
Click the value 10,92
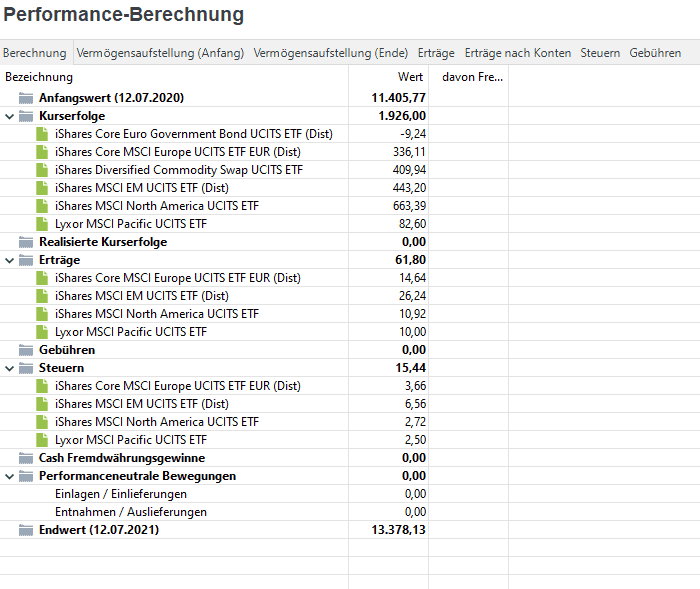(x=412, y=314)
